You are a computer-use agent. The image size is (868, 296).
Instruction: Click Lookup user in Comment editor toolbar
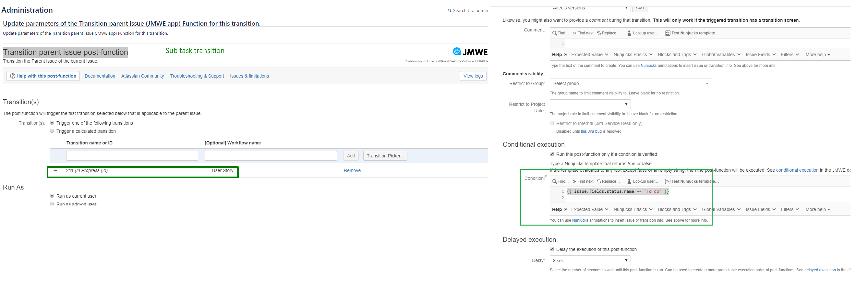pyautogui.click(x=643, y=33)
